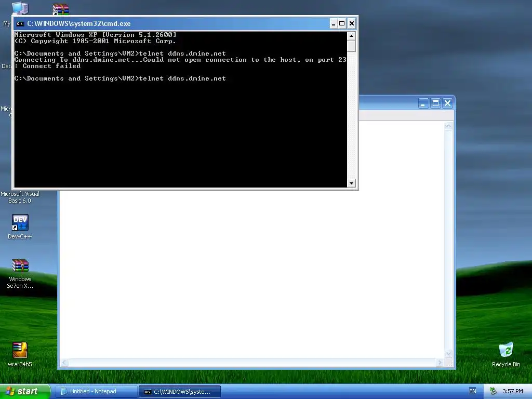Screen dimensions: 532x399
Task: Click the WinRAR archive icon at top of desktop
Action: click(61, 9)
